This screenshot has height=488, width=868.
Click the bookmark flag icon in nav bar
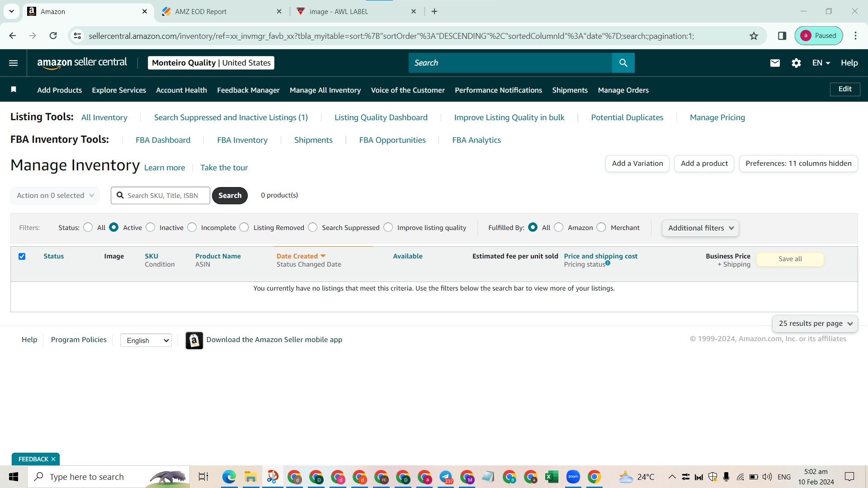point(14,89)
